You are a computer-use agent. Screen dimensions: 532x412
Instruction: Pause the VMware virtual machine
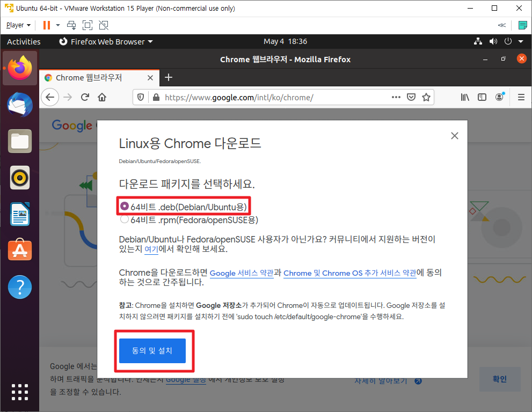(47, 25)
